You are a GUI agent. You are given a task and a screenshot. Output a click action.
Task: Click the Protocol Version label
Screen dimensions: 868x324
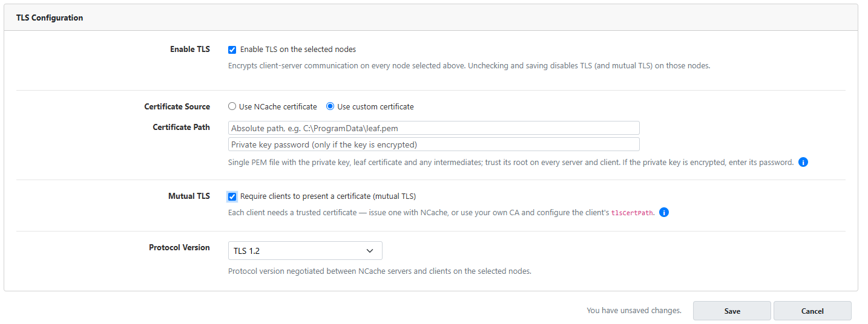[180, 247]
